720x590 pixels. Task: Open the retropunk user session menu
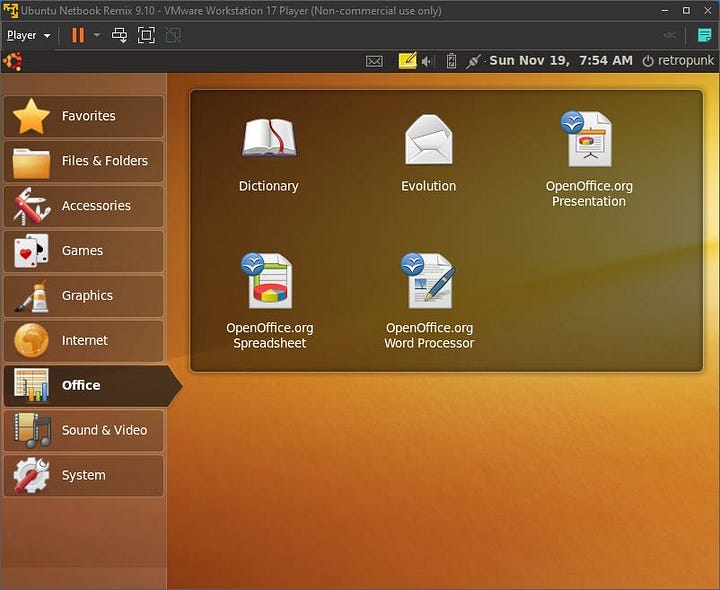pyautogui.click(x=678, y=61)
